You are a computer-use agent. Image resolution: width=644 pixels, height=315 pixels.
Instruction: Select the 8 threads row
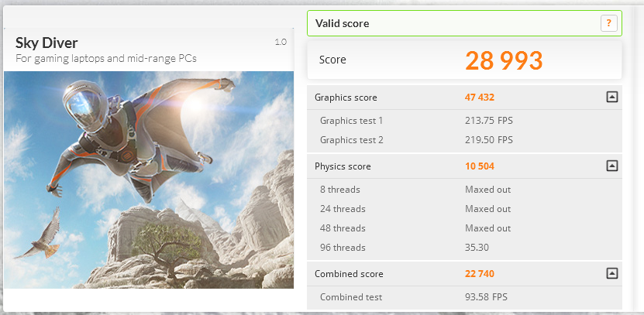pos(464,190)
